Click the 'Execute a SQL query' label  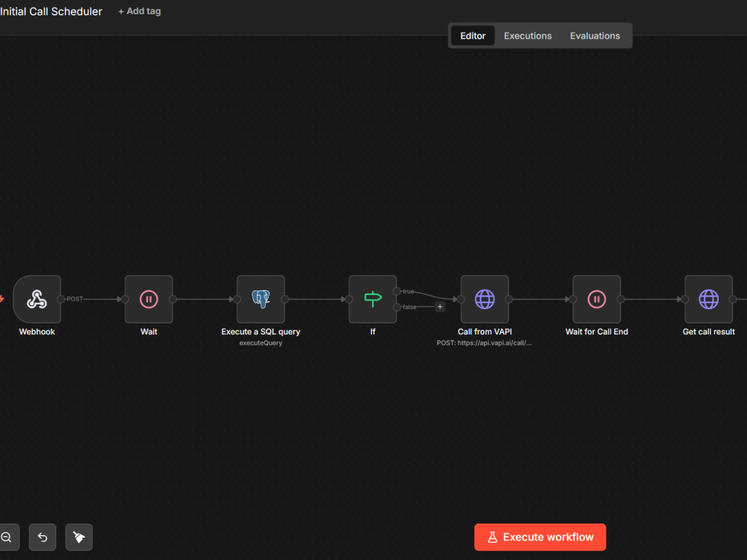click(261, 332)
